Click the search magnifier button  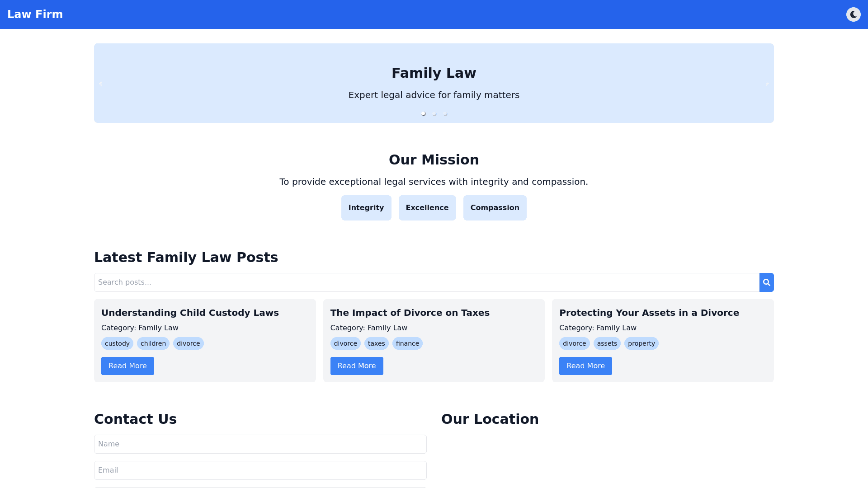[x=766, y=282]
